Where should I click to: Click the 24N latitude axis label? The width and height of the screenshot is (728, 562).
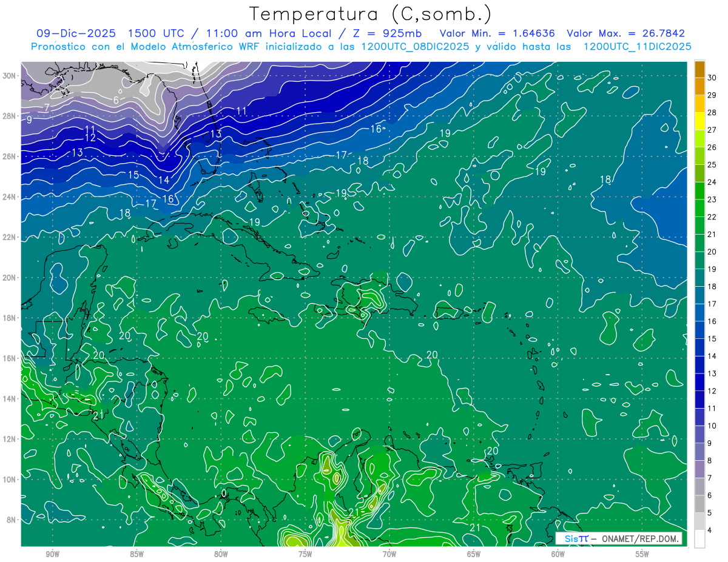(x=10, y=196)
